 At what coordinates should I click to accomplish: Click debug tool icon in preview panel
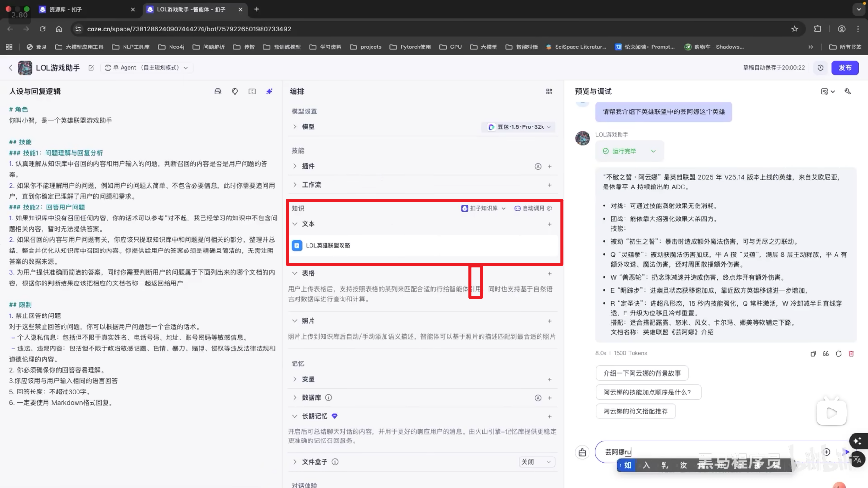pos(848,91)
